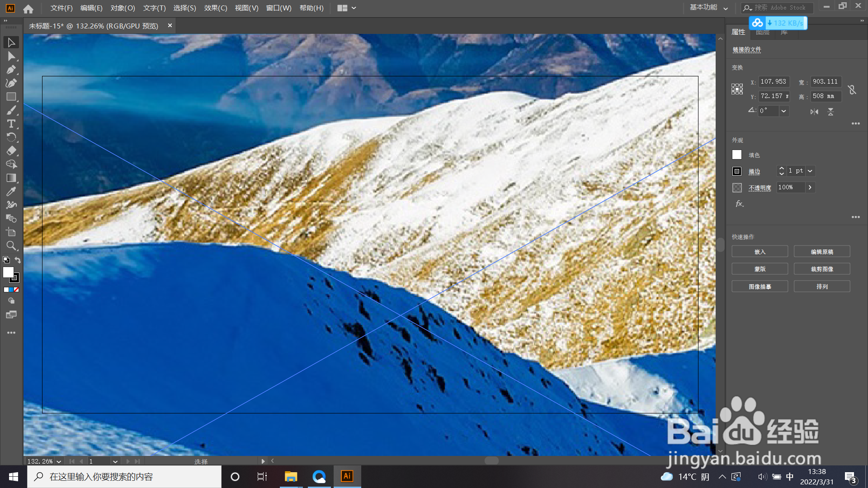
Task: Select the Zoom magnifier tool
Action: 11,246
